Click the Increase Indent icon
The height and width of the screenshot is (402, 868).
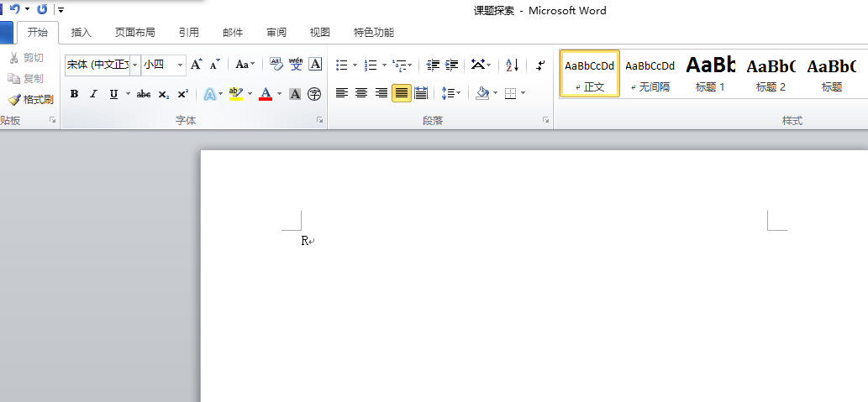[452, 65]
